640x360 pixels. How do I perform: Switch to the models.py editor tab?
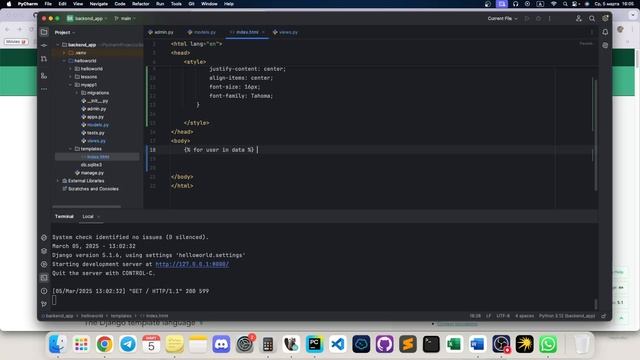(x=202, y=32)
